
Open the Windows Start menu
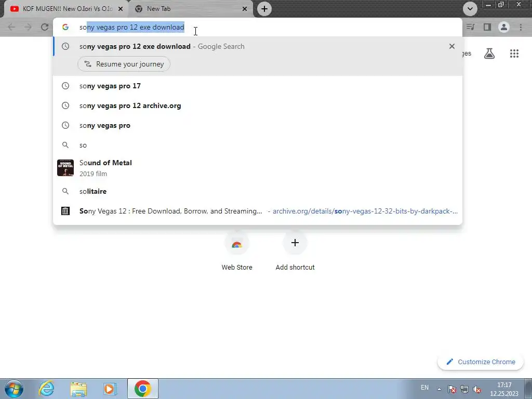pyautogui.click(x=14, y=389)
